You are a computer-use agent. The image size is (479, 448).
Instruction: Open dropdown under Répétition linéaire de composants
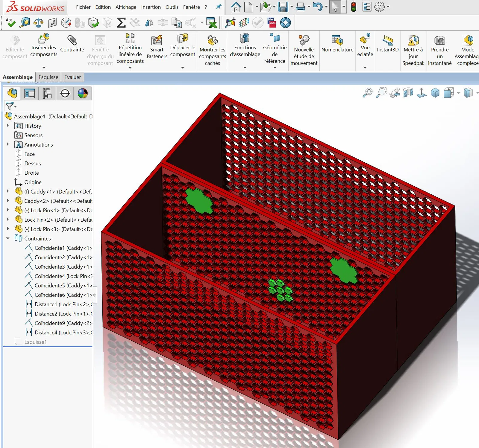[130, 68]
